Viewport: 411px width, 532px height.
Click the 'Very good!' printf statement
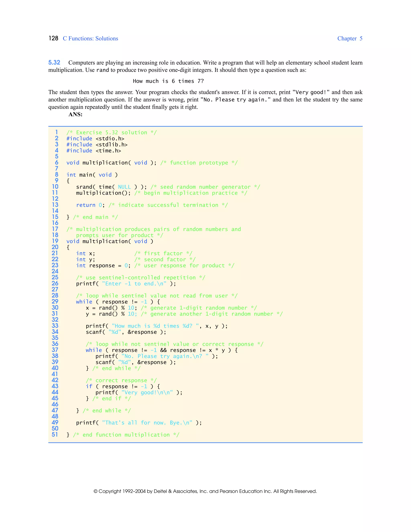pos(138,392)
